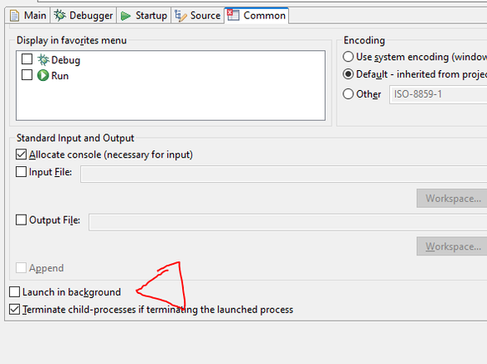Screen dimensions: 487x364
Task: Click the green Run icon in favorites list
Action: pos(43,76)
